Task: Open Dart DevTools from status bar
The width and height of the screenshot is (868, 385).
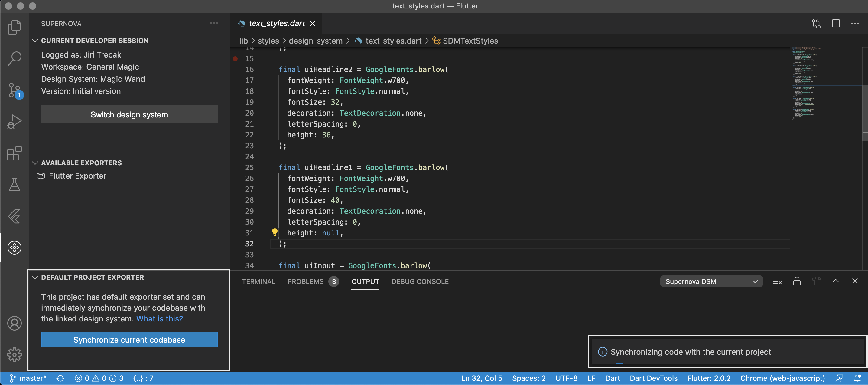Action: pyautogui.click(x=653, y=378)
